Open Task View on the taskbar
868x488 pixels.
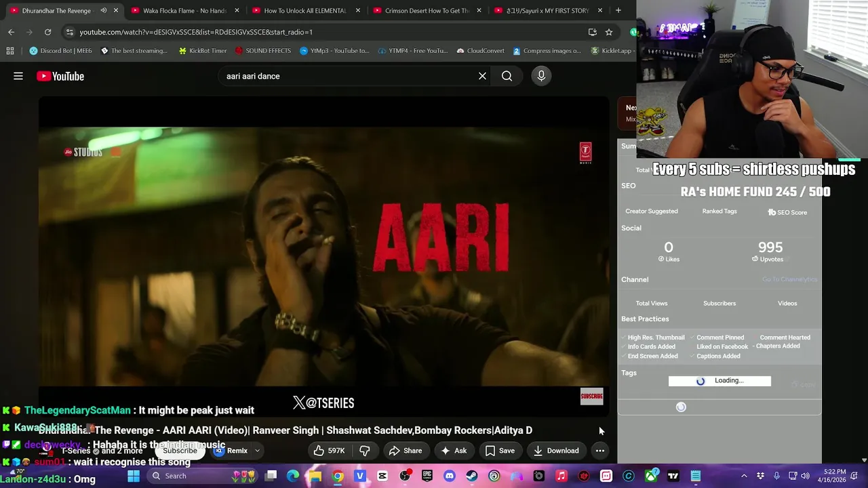tap(271, 476)
